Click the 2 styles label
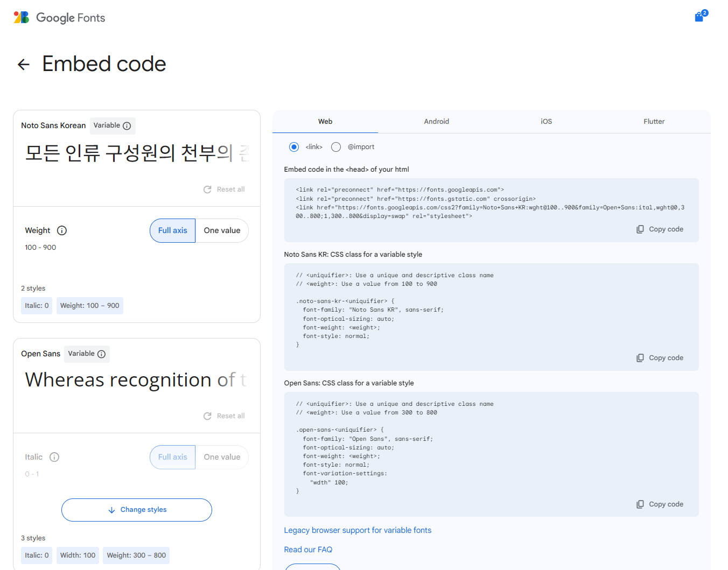 coord(33,288)
